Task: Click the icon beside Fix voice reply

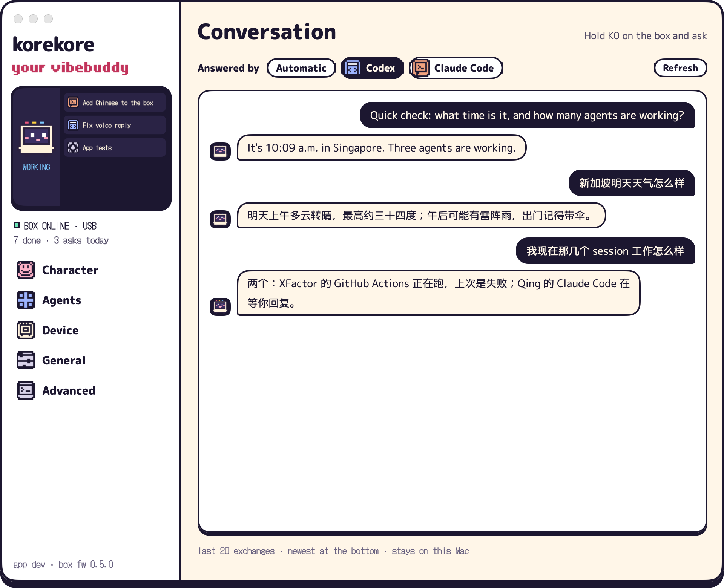Action: (x=73, y=125)
